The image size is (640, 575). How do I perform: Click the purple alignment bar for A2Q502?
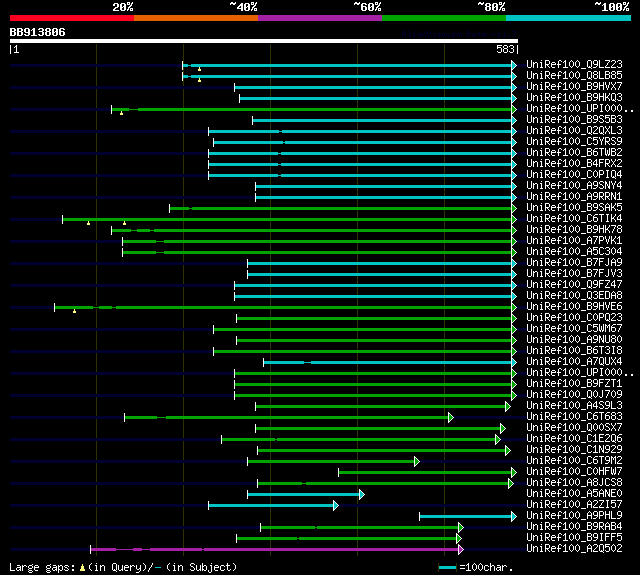pos(277,550)
